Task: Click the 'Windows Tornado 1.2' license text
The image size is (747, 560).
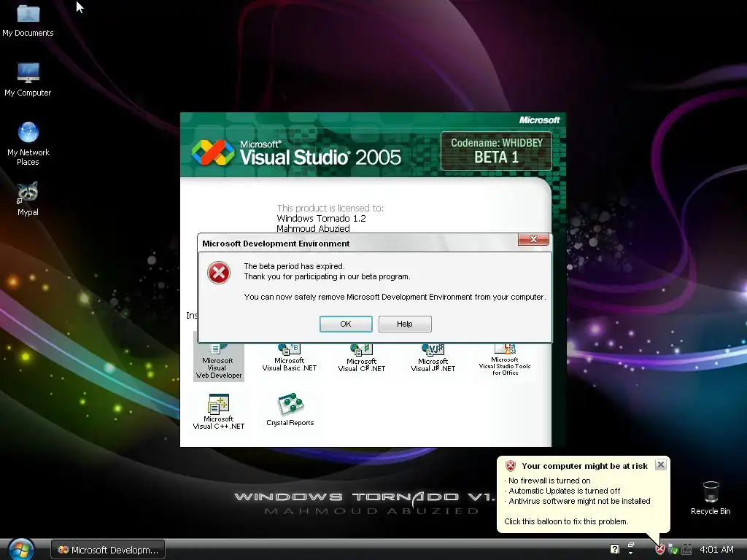Action: pos(321,218)
